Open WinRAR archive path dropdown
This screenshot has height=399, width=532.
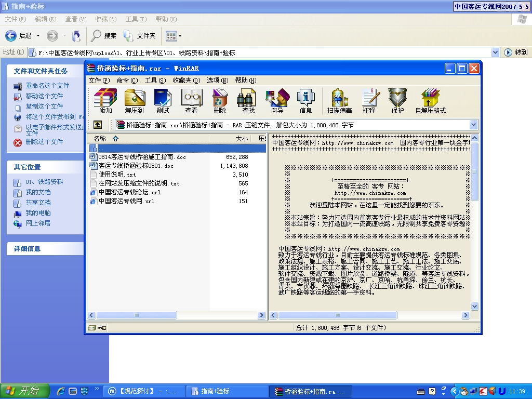[x=474, y=125]
